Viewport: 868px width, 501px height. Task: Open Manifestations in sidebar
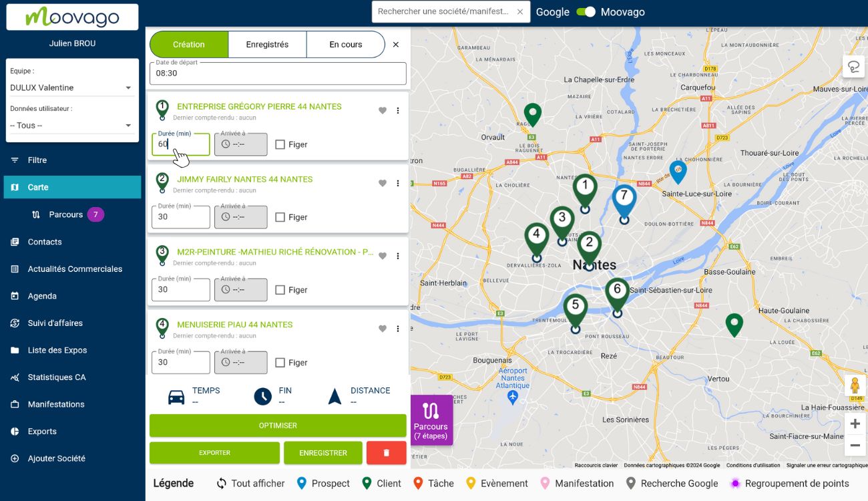point(72,404)
